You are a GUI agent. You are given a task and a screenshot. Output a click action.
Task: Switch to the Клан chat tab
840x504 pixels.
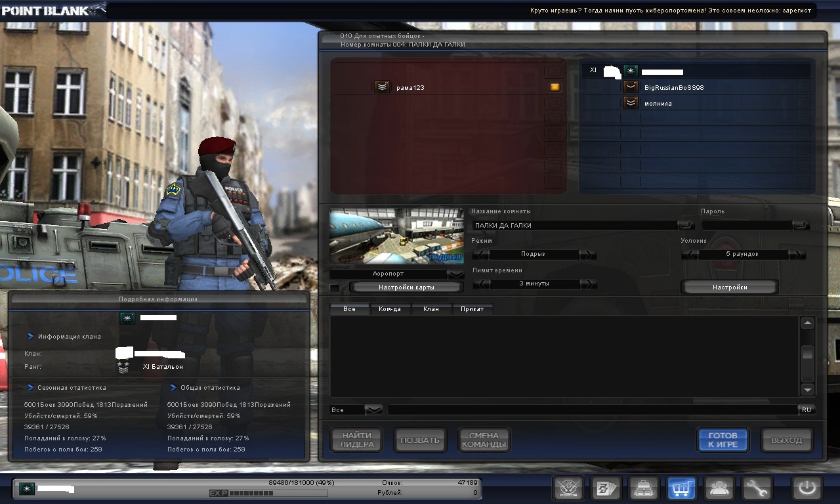430,308
